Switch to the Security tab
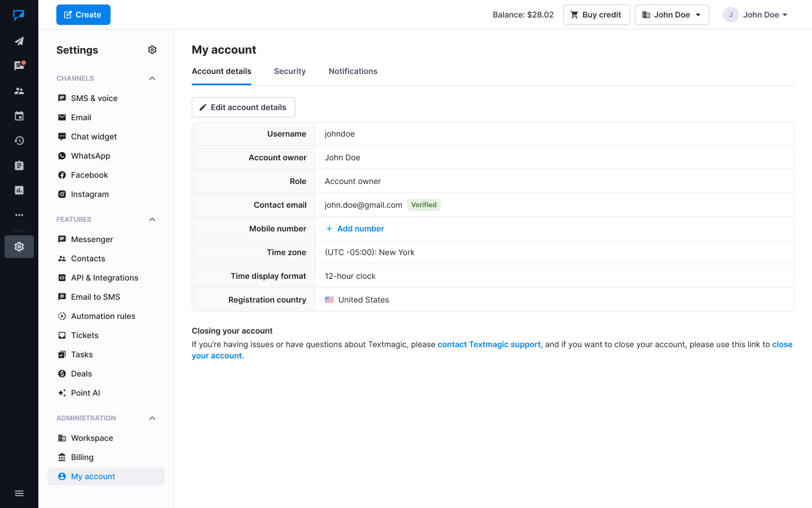812x508 pixels. 290,71
